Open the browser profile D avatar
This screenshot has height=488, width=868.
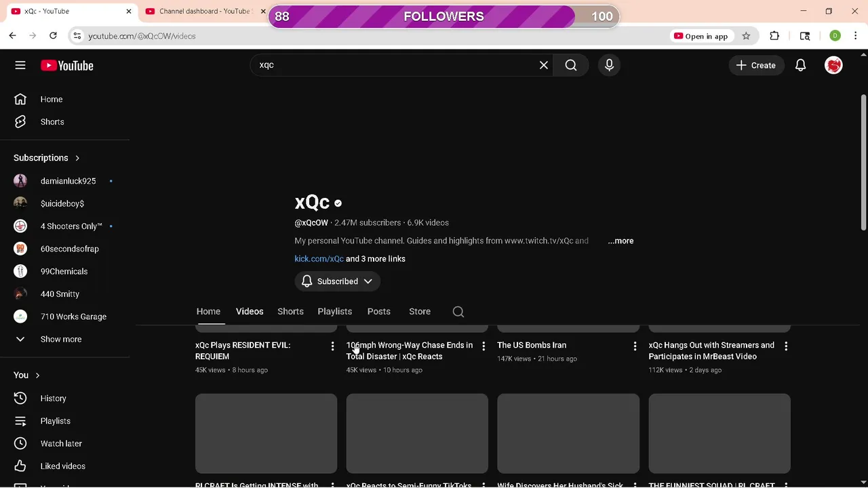835,36
